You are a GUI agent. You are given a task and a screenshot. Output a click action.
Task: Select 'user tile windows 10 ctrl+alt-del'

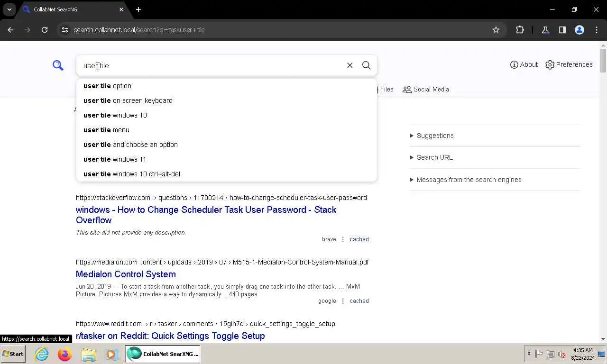(227, 174)
